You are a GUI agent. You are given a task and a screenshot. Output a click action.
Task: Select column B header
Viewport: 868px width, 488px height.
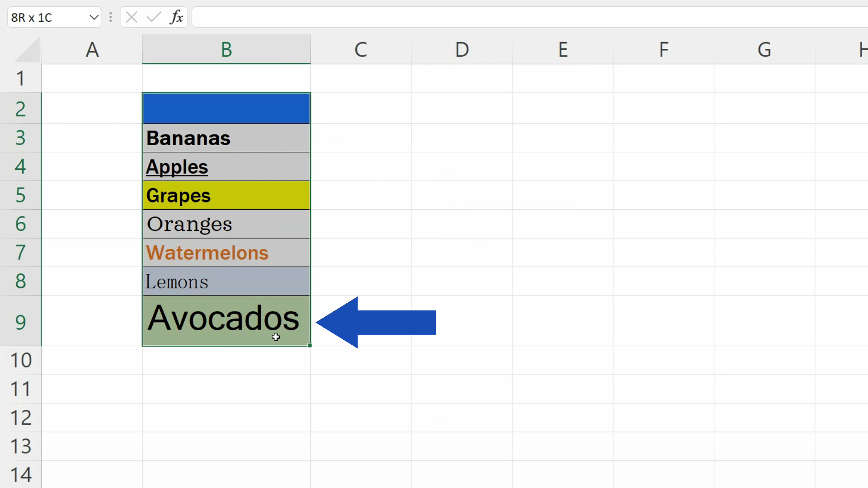click(x=226, y=50)
